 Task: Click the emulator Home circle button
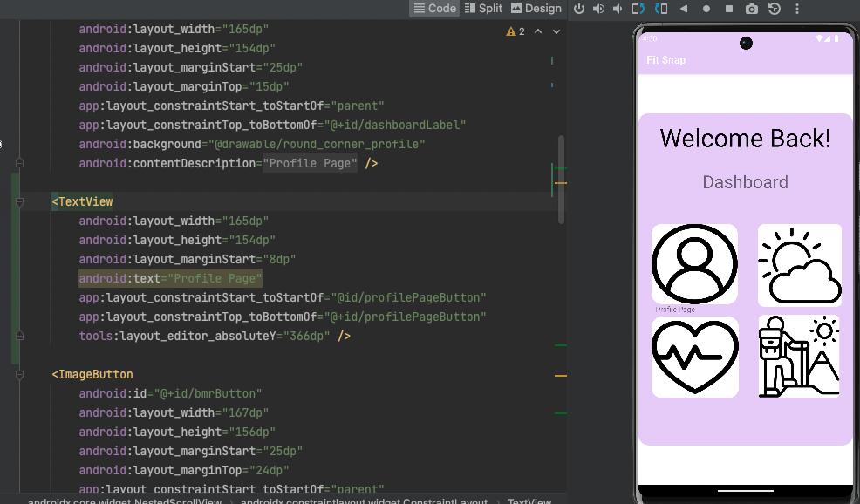pos(706,9)
